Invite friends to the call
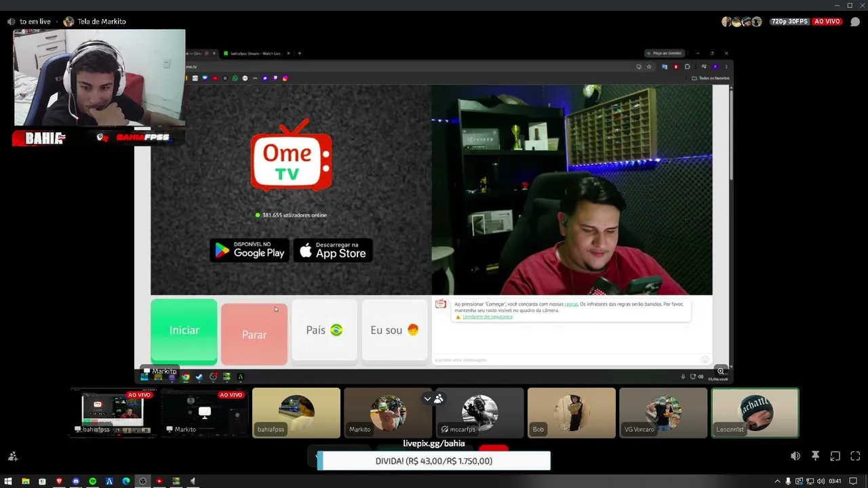 [x=12, y=456]
